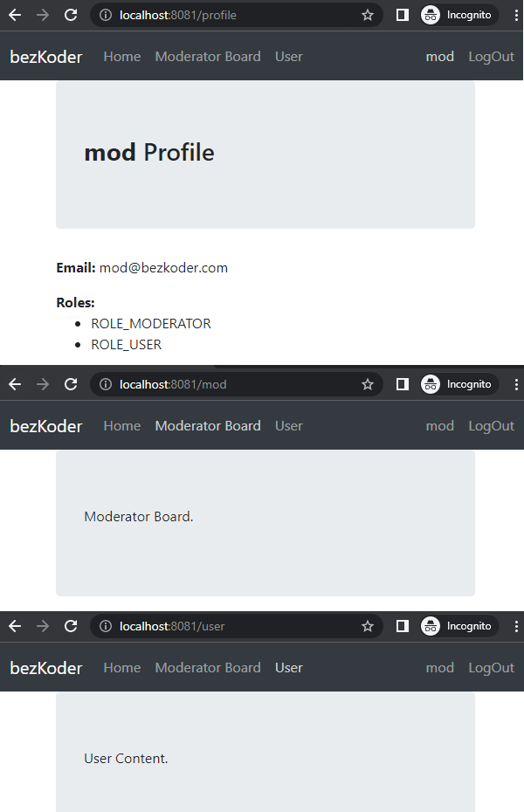Select Moderator Board in the navbar above mod Profile

point(208,57)
